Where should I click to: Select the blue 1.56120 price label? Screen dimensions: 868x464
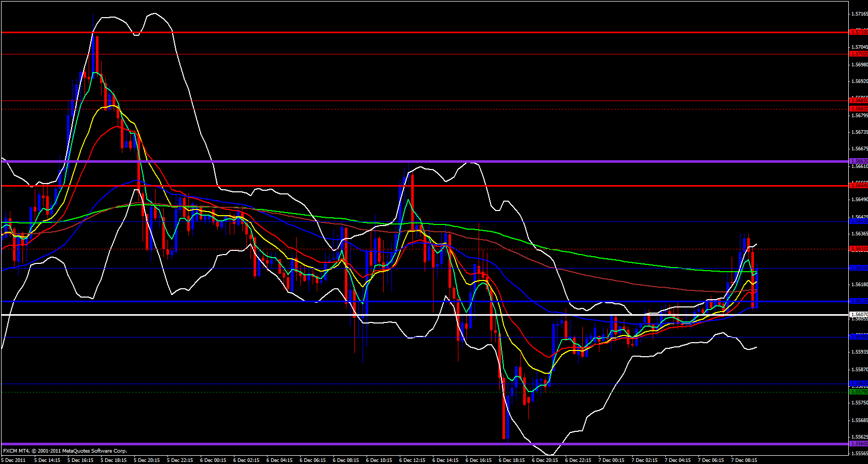(x=859, y=301)
